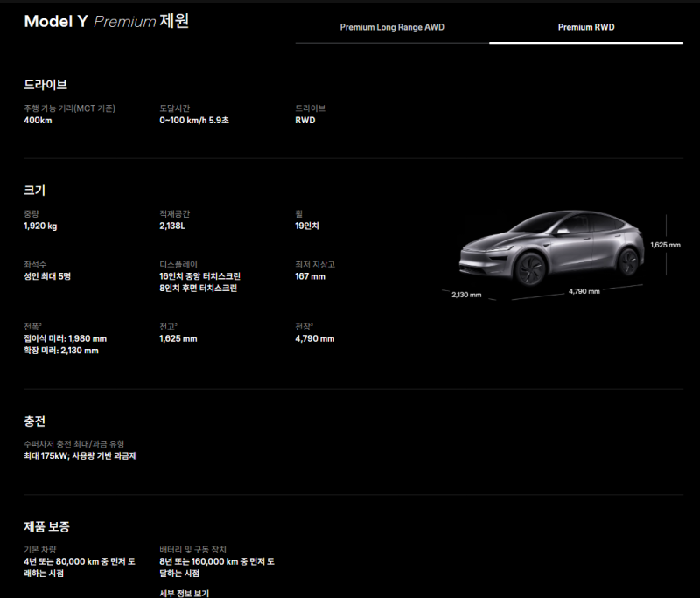Click the 167 mm ground clearance value
The width and height of the screenshot is (700, 598).
coord(311,276)
